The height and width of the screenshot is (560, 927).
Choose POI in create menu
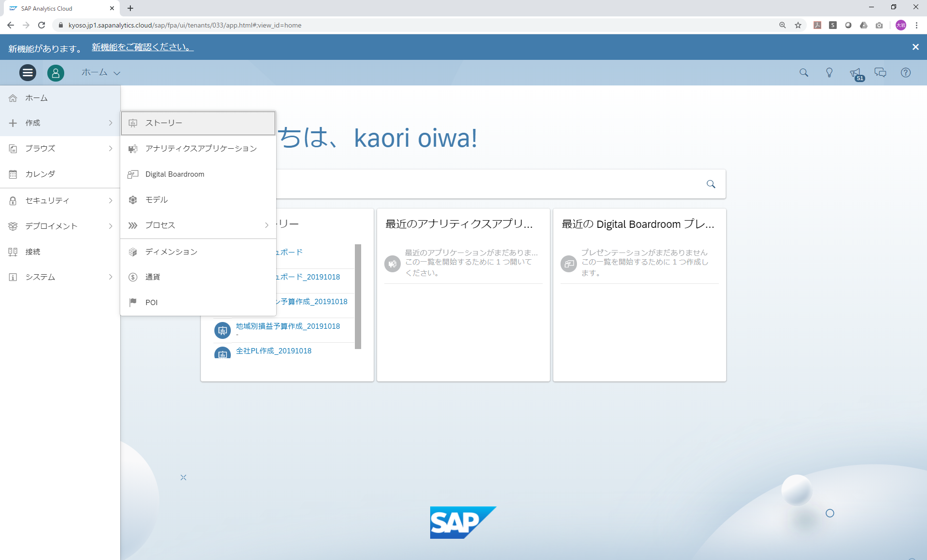click(198, 303)
